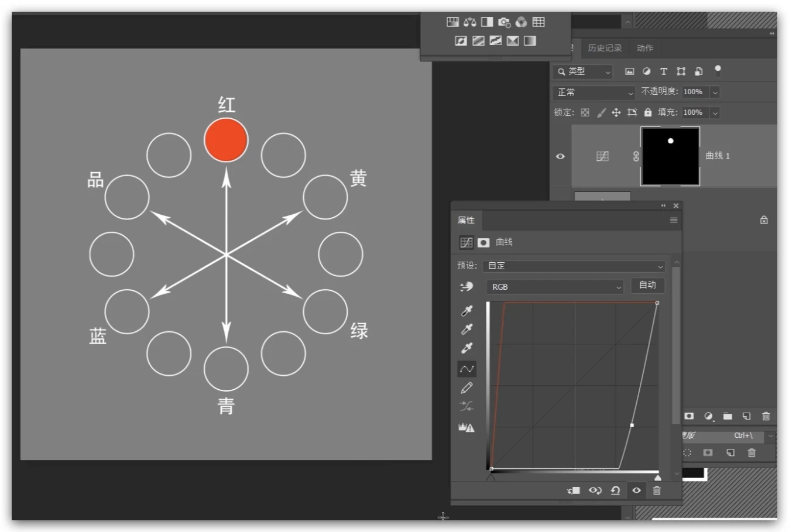Click the 自动 auto button

[x=647, y=285]
